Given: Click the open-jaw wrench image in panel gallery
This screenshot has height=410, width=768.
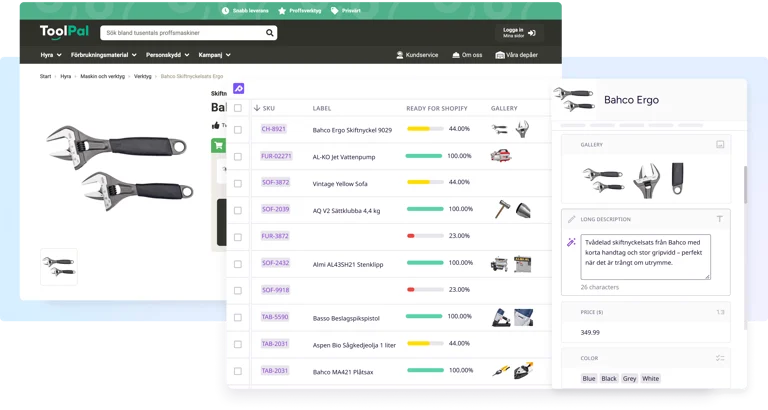Looking at the screenshot, I should pos(646,180).
